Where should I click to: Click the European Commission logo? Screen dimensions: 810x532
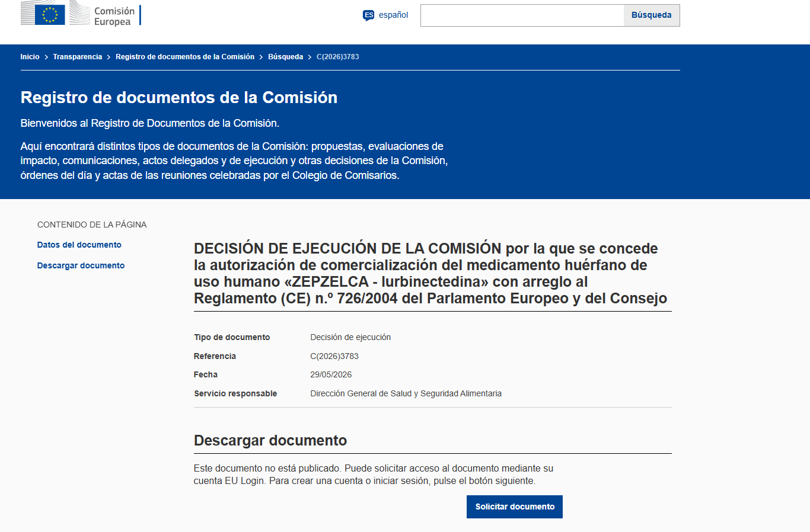tap(81, 13)
